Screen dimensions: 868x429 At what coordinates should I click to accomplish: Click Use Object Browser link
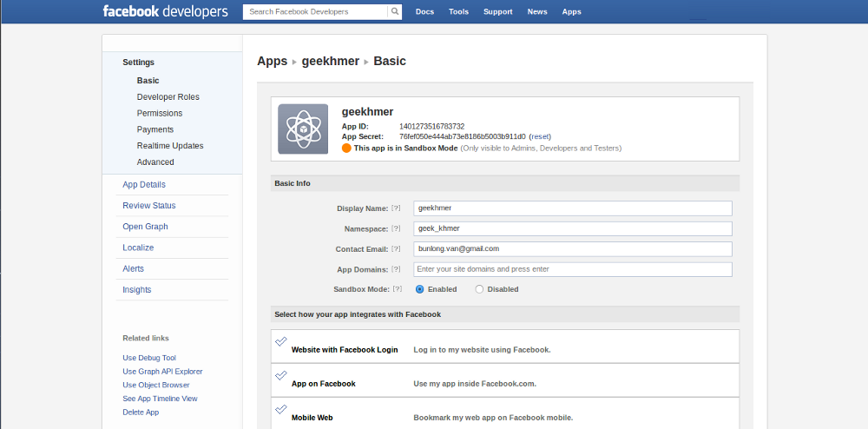[155, 385]
